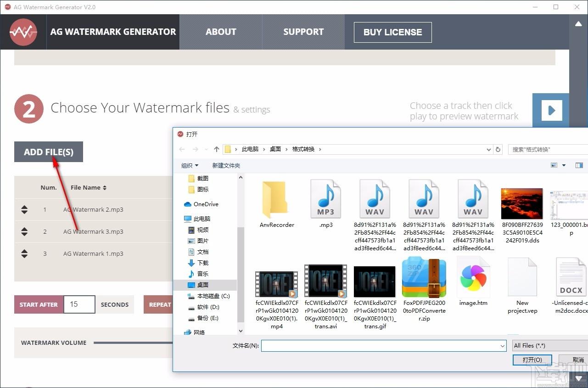Open the view options dropdown arrow
Image resolution: width=588 pixels, height=388 pixels.
click(564, 165)
